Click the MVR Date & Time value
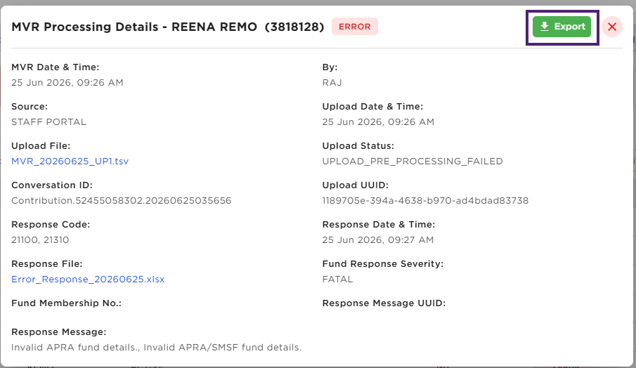The image size is (636, 368). [67, 82]
